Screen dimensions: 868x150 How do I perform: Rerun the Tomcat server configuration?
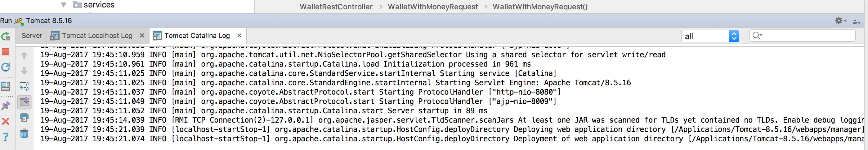(x=6, y=36)
